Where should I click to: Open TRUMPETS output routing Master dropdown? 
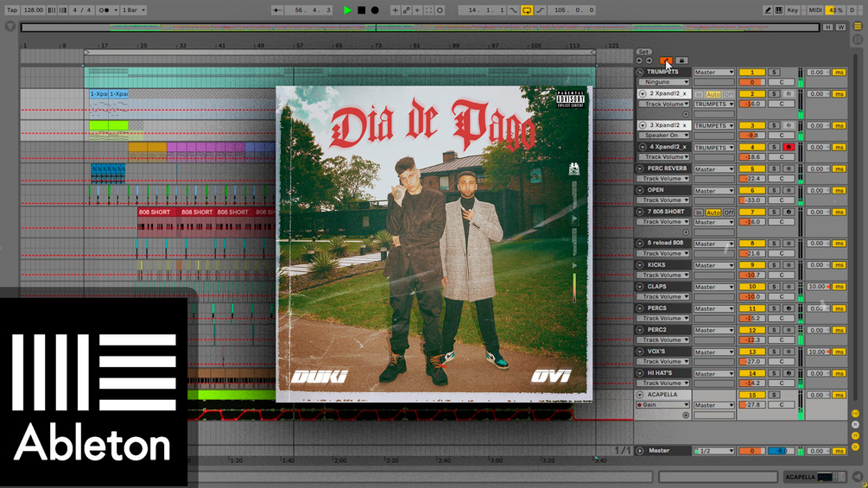[x=714, y=72]
